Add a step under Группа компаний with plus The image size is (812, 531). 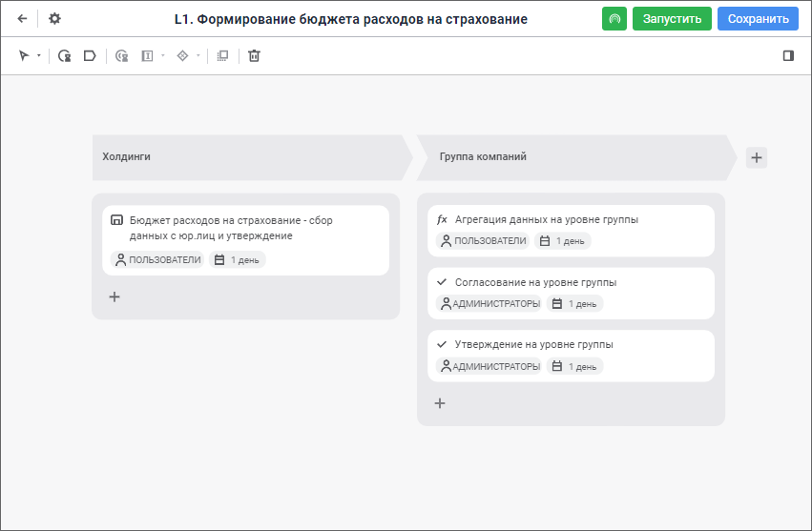click(440, 403)
